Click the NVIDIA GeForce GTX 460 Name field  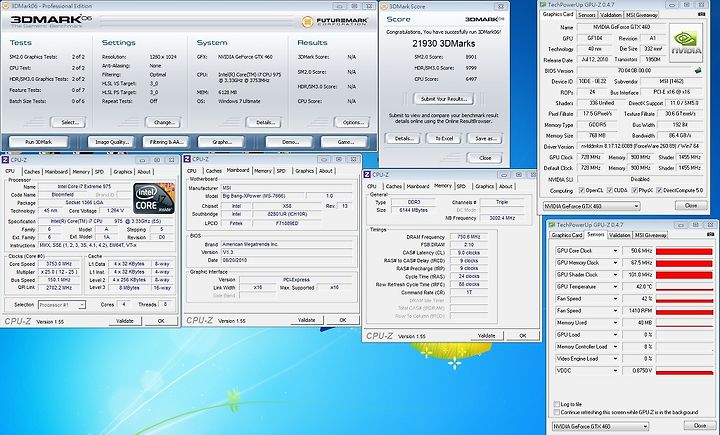(620, 28)
